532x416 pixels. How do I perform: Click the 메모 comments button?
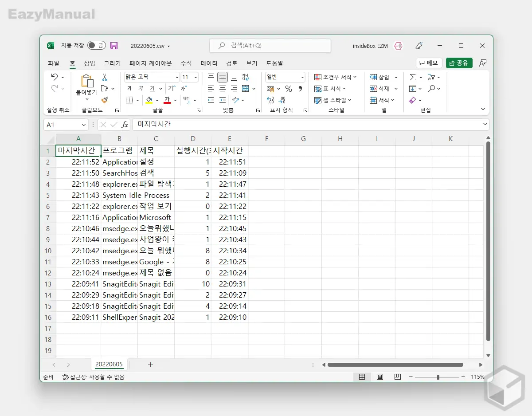(429, 63)
